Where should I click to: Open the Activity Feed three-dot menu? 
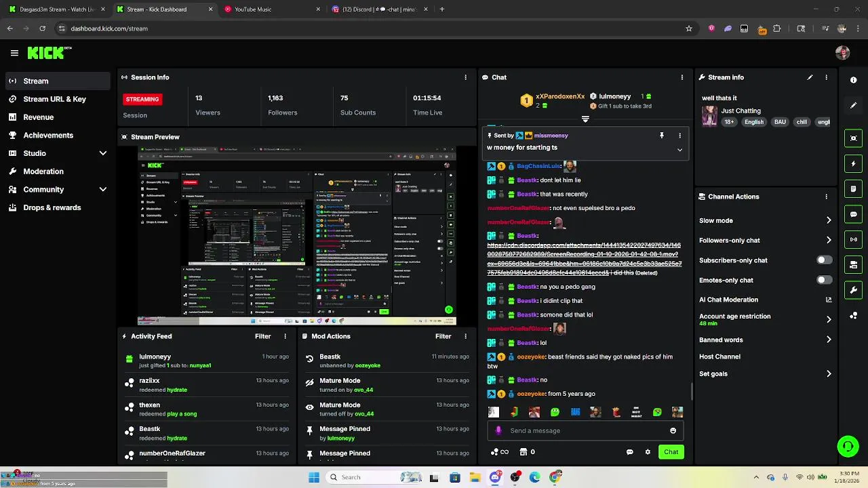(x=285, y=336)
